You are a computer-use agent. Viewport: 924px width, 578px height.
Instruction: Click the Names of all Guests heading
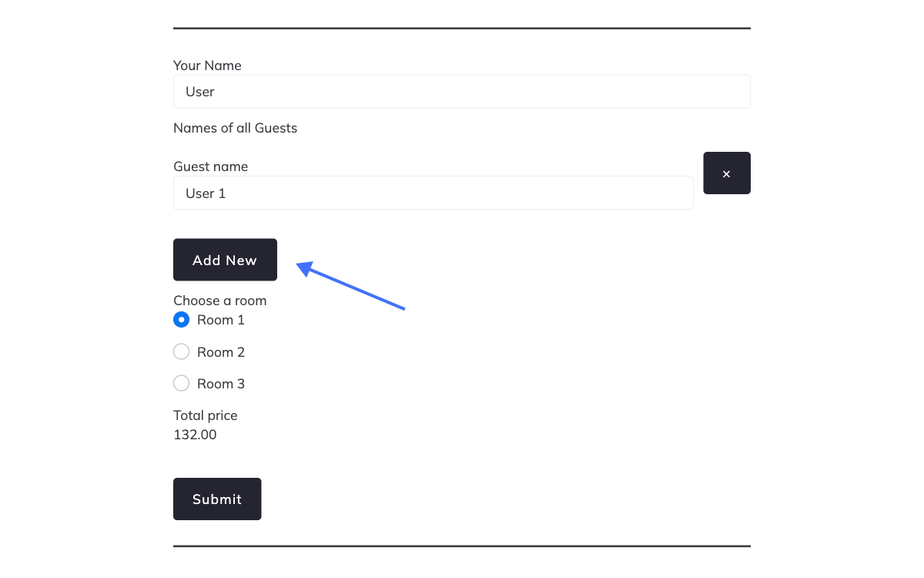click(235, 128)
